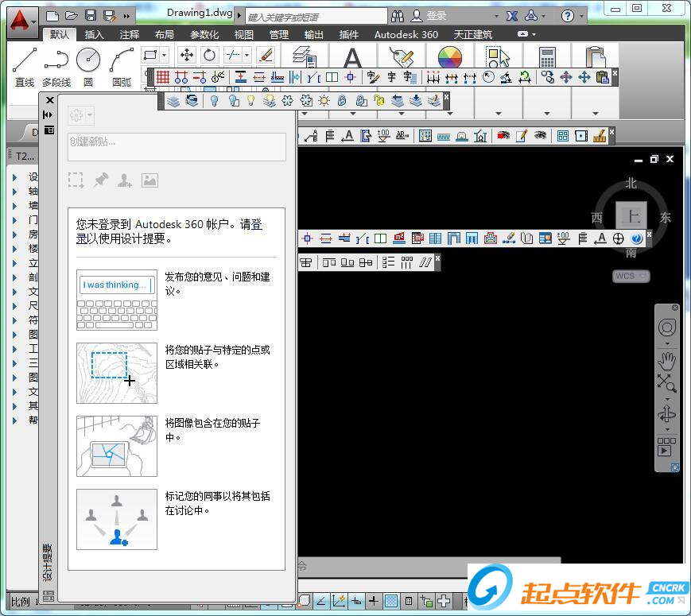Click the north (北) compass direction

(x=631, y=184)
